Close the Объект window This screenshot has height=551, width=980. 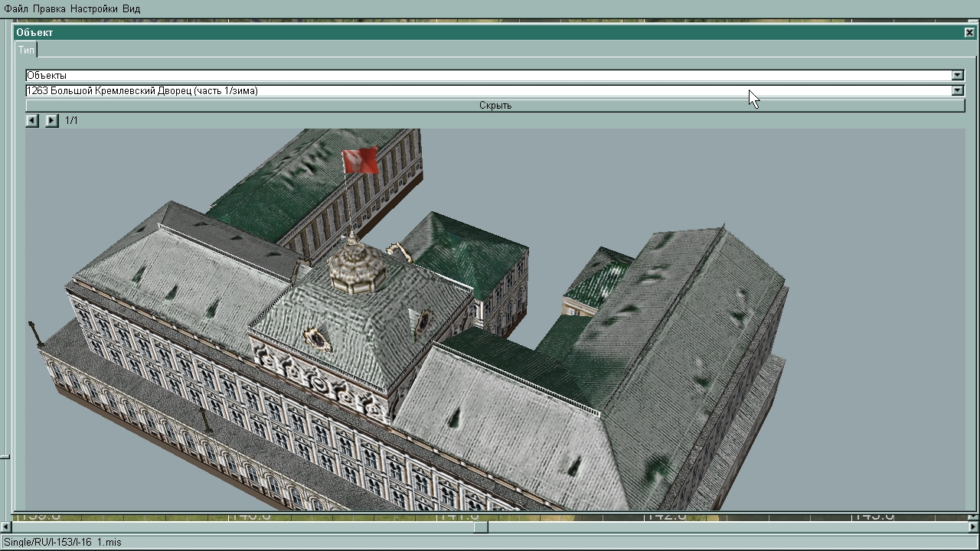[x=969, y=32]
